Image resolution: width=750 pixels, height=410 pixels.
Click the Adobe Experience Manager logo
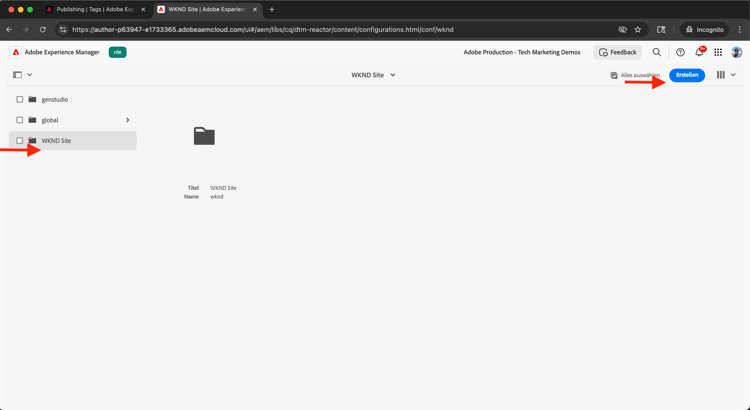click(16, 52)
